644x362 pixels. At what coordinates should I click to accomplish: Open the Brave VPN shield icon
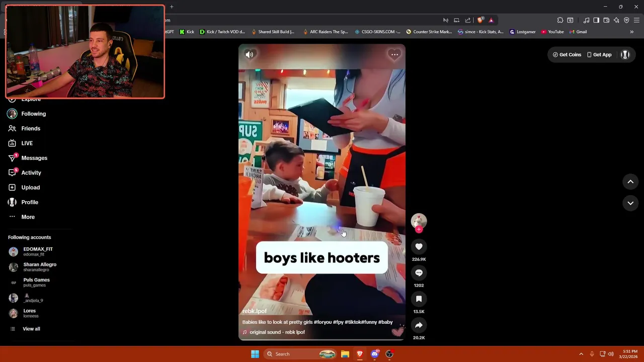626,20
